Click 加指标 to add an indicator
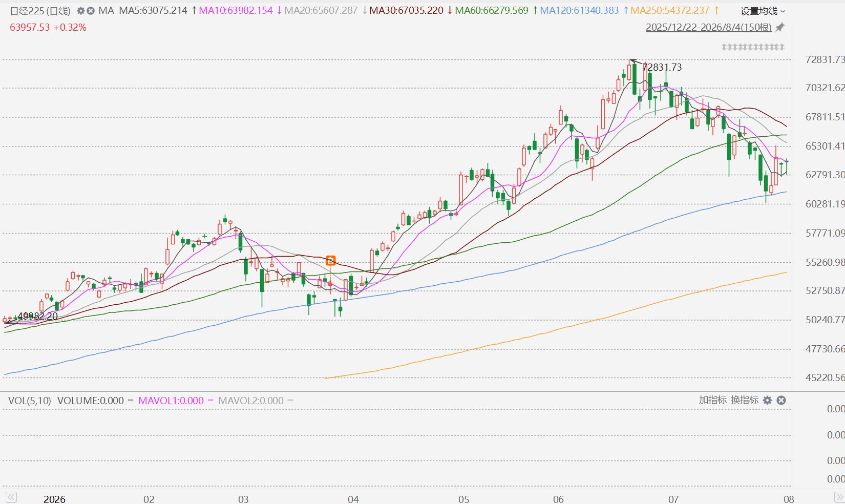The width and height of the screenshot is (845, 504). [713, 400]
